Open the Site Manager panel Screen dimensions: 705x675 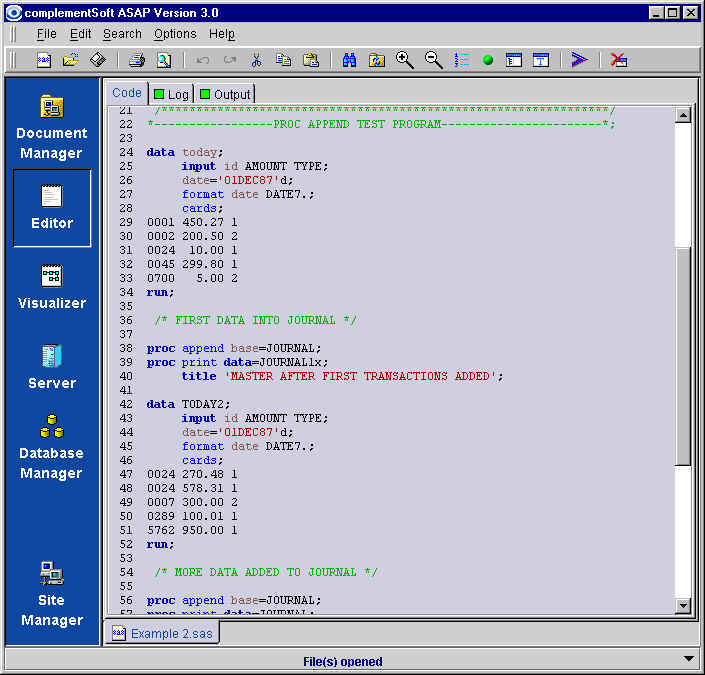pyautogui.click(x=52, y=594)
